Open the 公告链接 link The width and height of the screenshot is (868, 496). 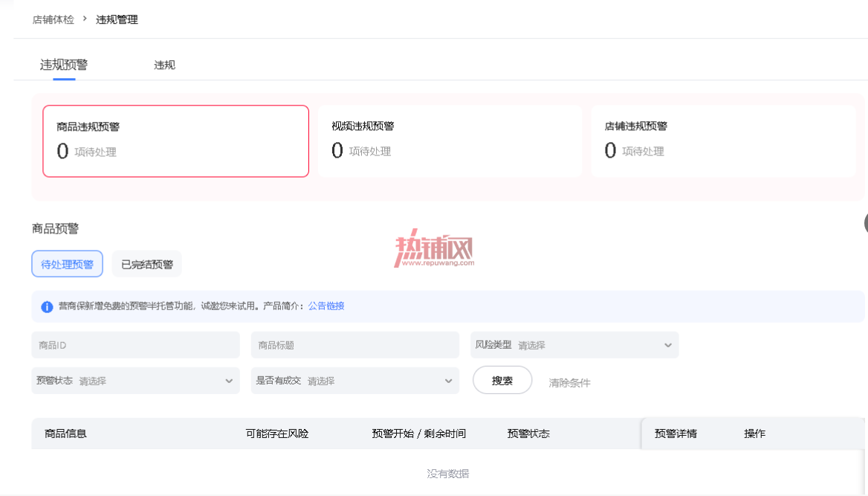pos(326,306)
